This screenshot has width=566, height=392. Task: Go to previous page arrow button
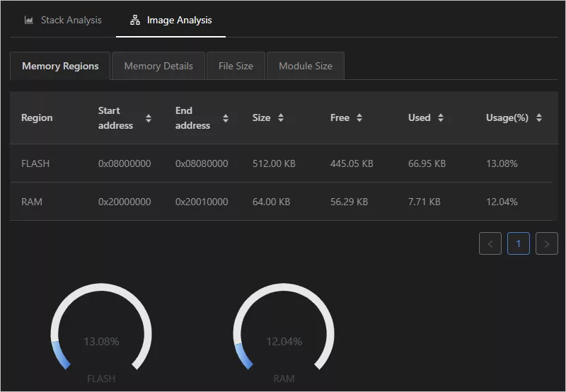tap(490, 243)
